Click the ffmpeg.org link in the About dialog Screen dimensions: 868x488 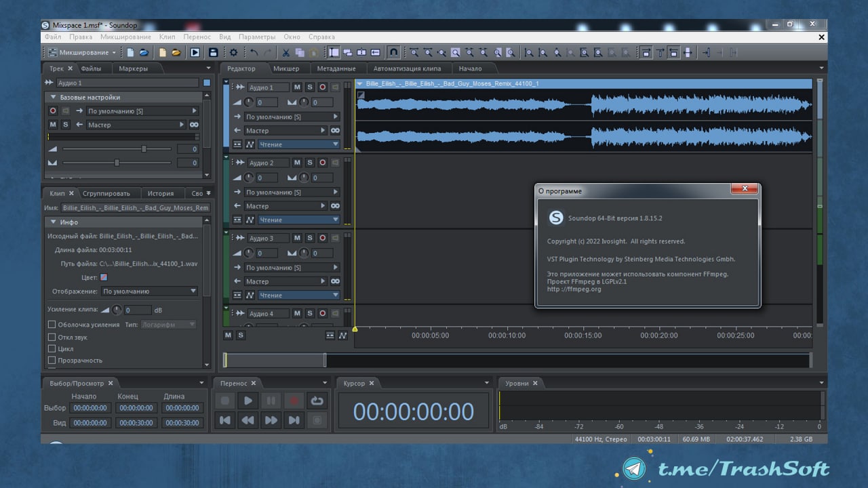coord(574,289)
